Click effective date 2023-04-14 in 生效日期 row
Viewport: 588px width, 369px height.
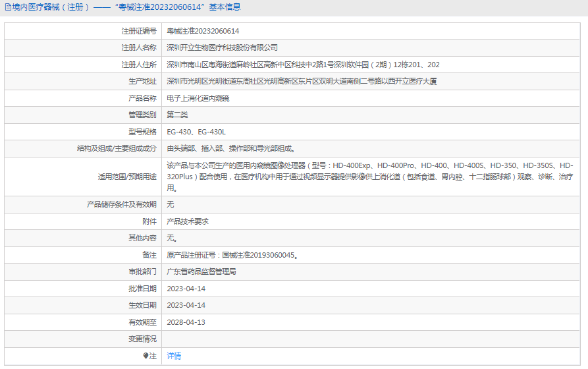(x=186, y=305)
